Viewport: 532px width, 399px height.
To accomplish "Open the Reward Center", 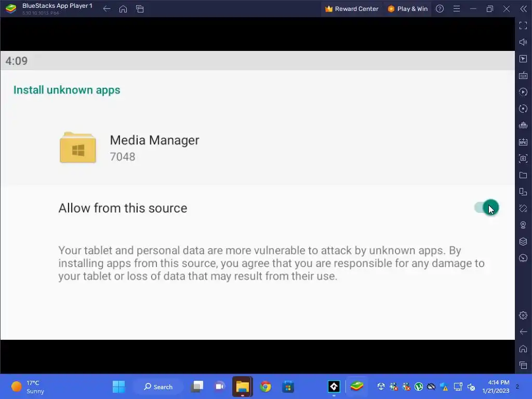I will [352, 9].
